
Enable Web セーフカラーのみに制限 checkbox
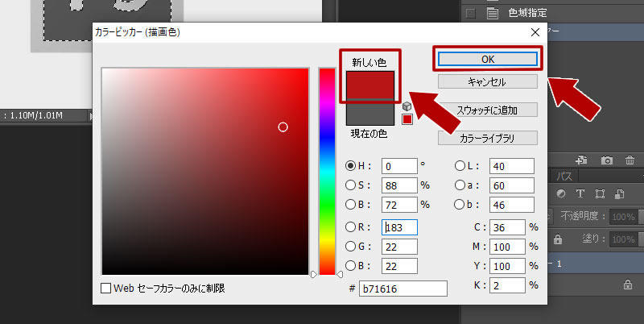pos(106,288)
